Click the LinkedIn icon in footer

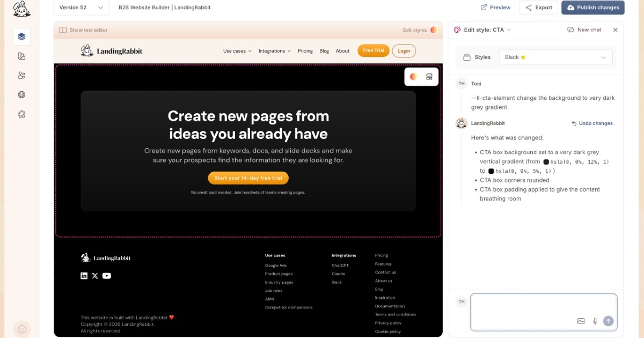pos(84,276)
